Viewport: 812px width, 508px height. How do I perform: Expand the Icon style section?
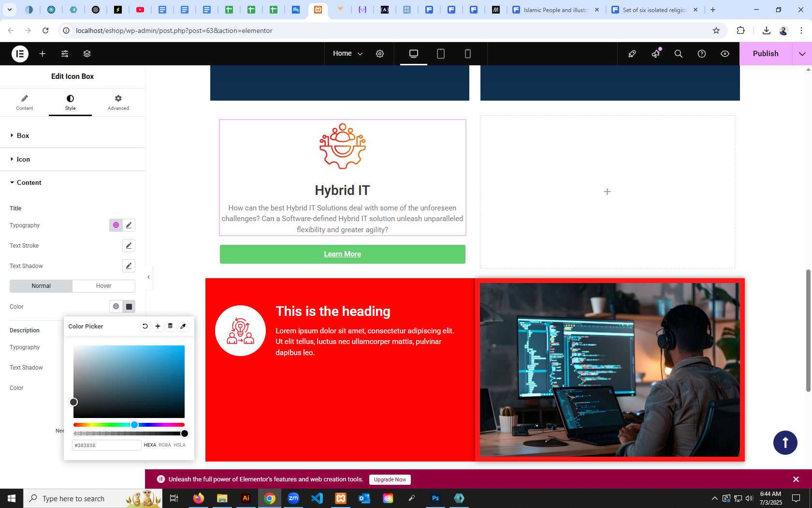[72, 160]
